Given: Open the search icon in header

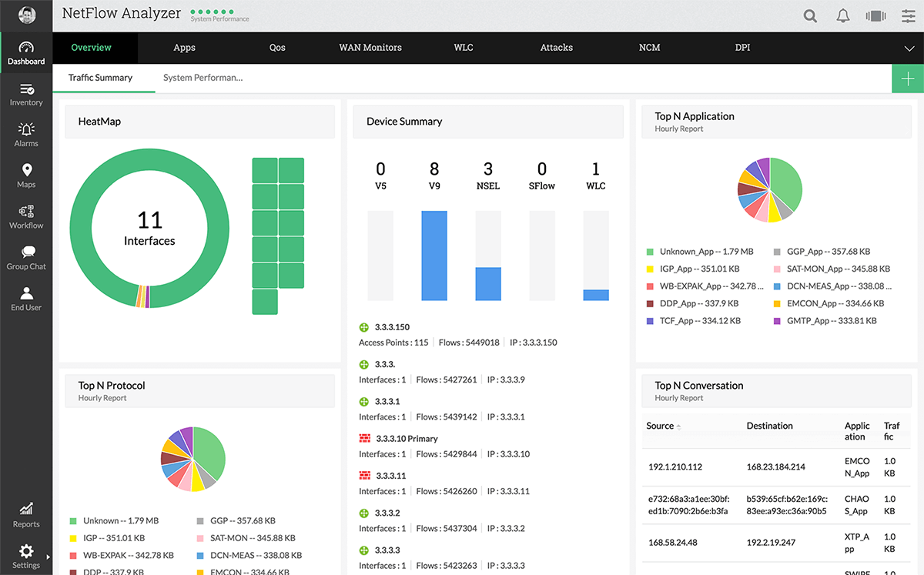Looking at the screenshot, I should point(810,15).
